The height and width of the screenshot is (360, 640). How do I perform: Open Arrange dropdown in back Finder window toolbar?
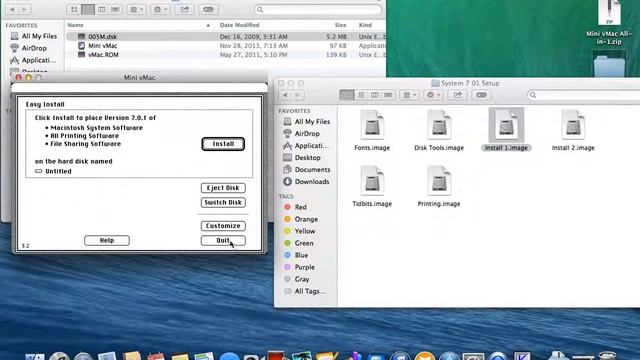click(x=136, y=9)
